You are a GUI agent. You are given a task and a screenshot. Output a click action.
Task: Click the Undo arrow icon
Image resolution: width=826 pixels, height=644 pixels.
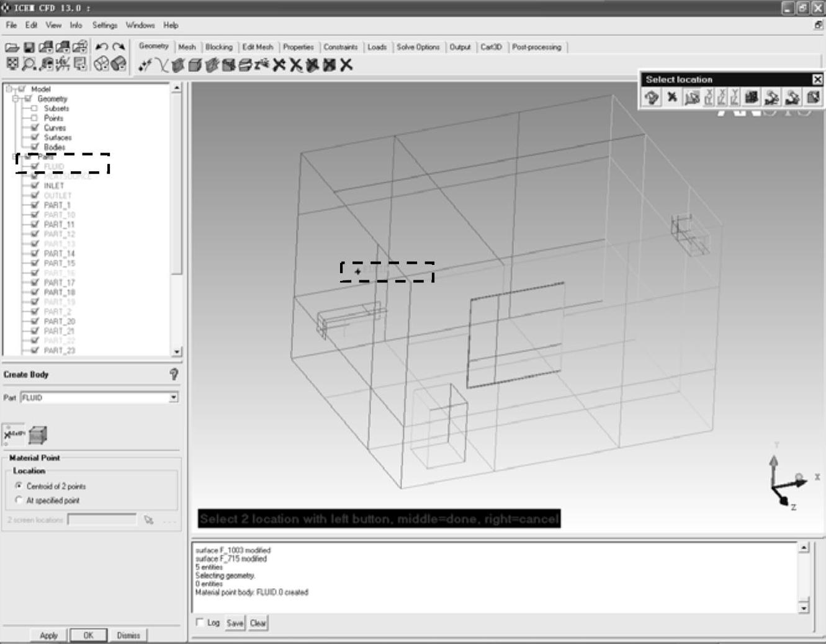click(x=102, y=47)
